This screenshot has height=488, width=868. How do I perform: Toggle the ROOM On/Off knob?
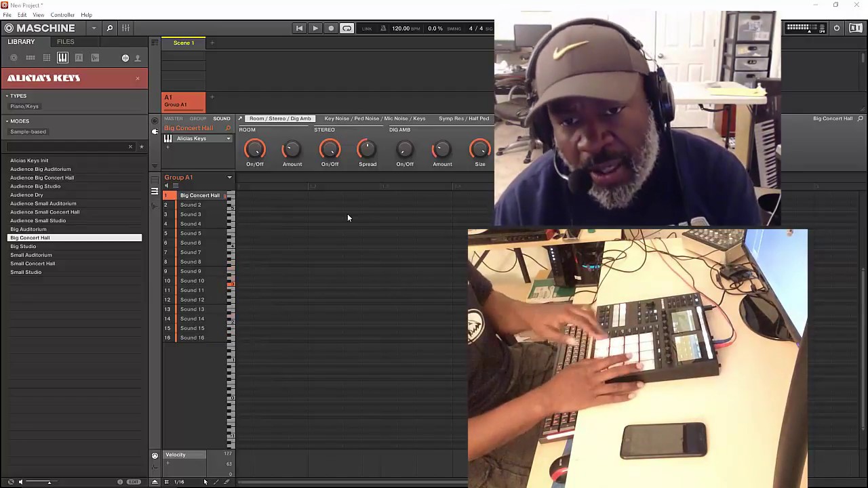(x=255, y=149)
